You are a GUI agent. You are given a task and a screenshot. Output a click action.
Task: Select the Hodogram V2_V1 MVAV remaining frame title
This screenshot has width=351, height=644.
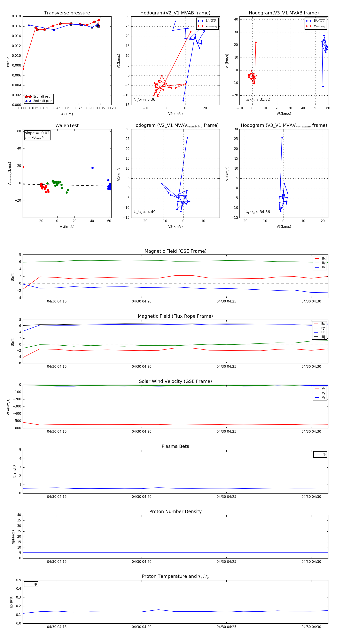pyautogui.click(x=175, y=125)
